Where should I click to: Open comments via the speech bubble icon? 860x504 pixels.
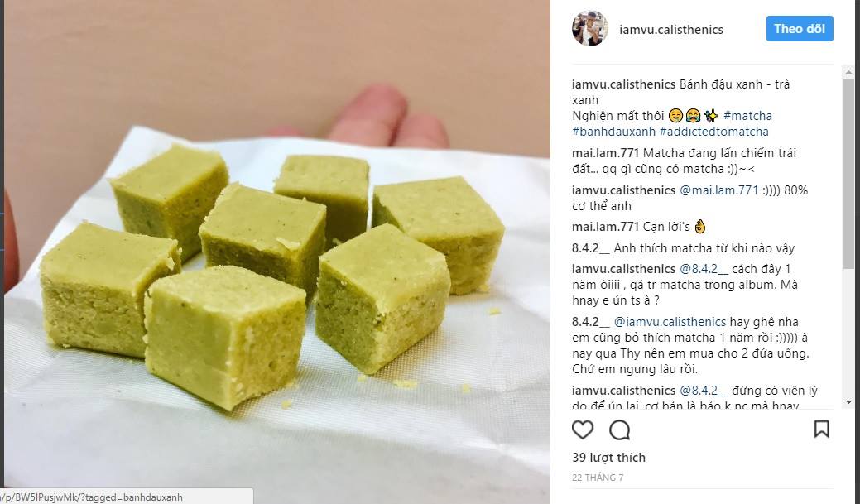click(x=620, y=430)
